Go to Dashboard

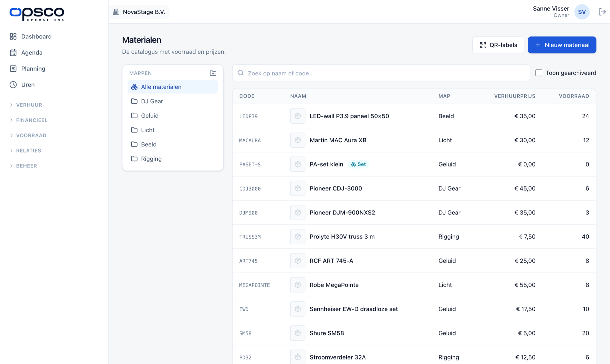point(36,37)
